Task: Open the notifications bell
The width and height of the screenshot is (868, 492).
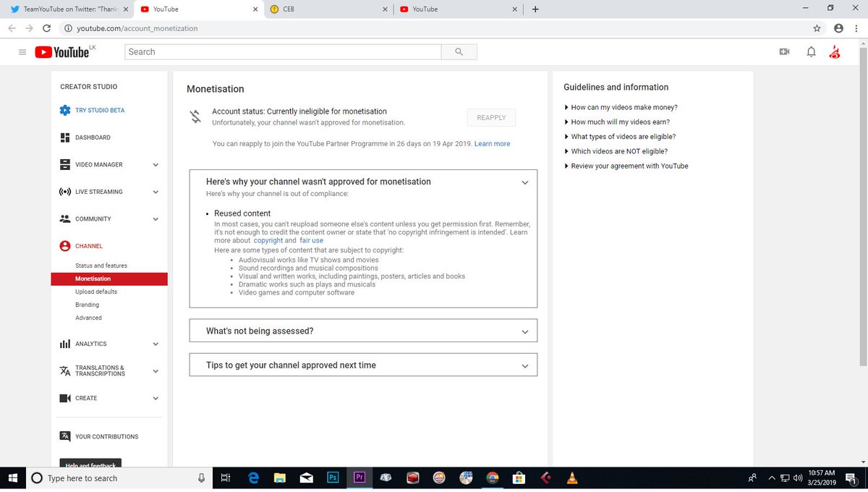Action: click(811, 52)
